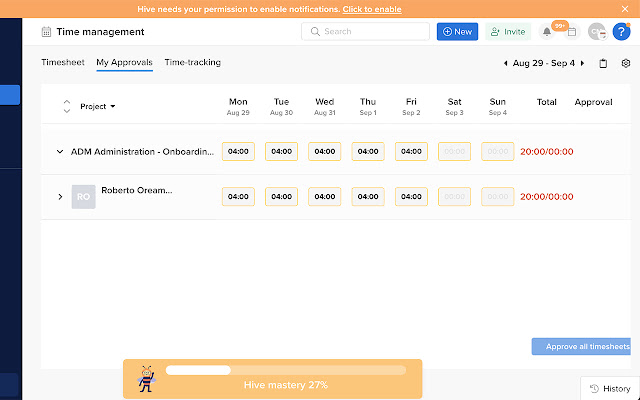
Task: Click ADM row Wednesday 04:00 cell
Action: (x=325, y=151)
